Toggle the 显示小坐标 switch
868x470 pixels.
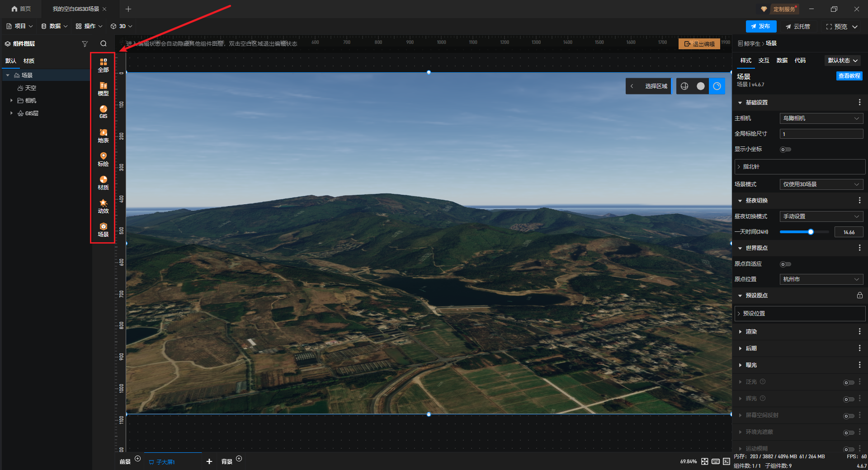pyautogui.click(x=785, y=150)
